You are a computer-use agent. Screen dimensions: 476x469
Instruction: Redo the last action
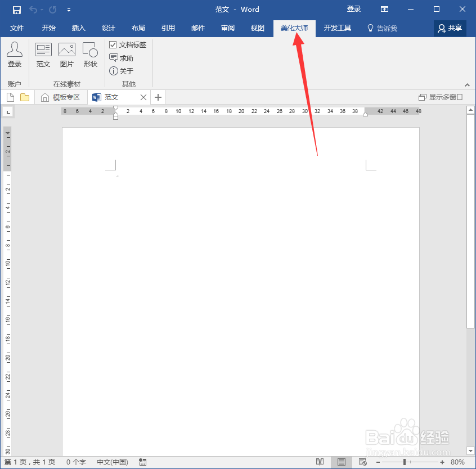pos(53,10)
